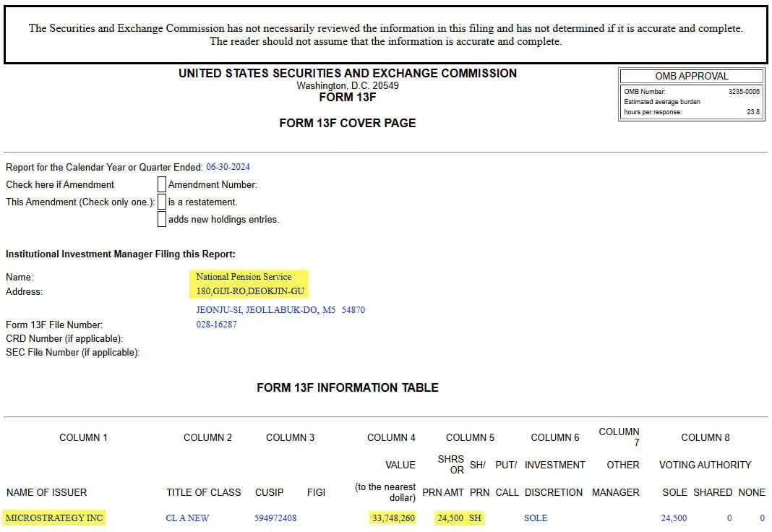Screen dimensions: 772x532
Task: Click sole voting authority value 24,500
Action: [x=674, y=518]
